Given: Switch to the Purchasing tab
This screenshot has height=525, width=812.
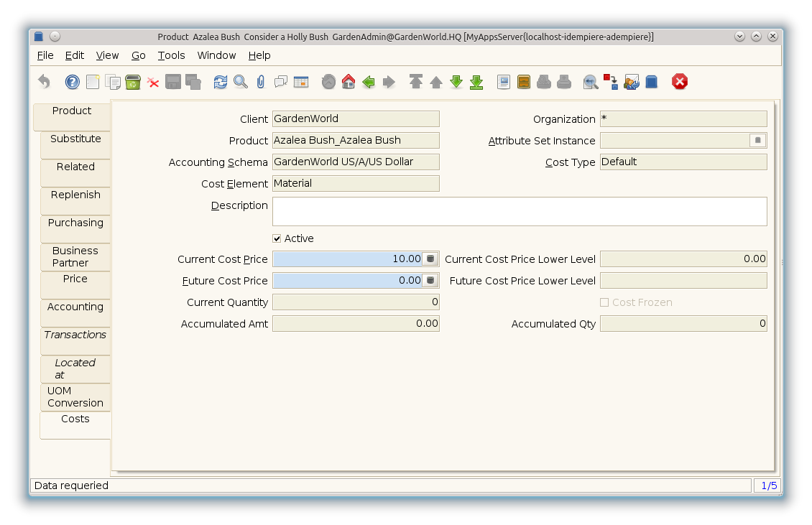Looking at the screenshot, I should click(x=75, y=223).
